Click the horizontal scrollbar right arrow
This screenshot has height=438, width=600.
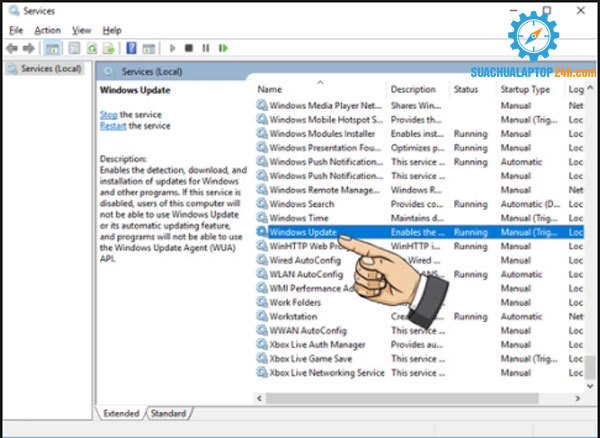point(578,399)
